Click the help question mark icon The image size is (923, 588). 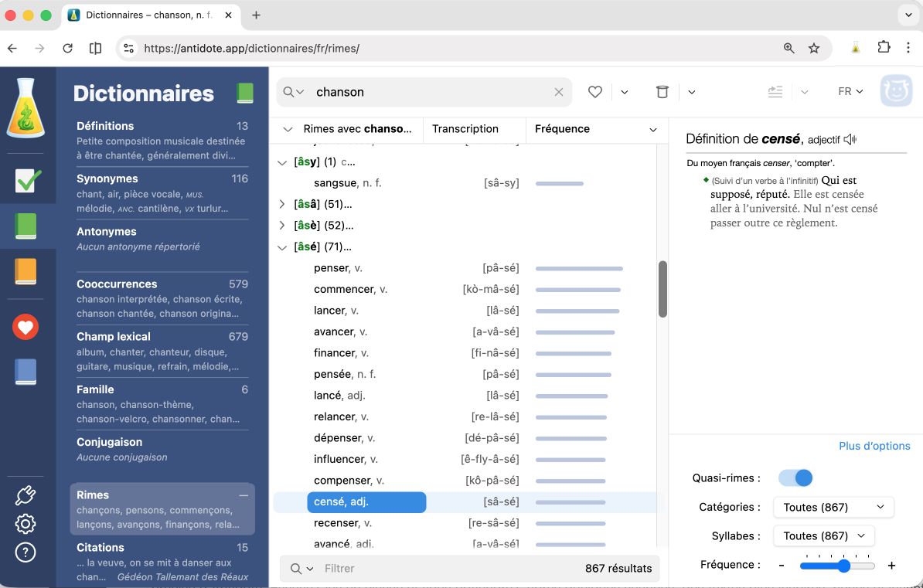(26, 552)
